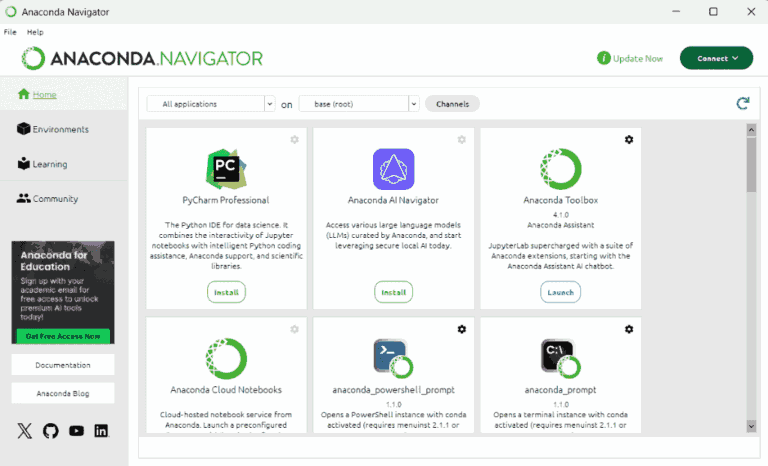Click the vertical scrollbar of applications list

[x=751, y=280]
